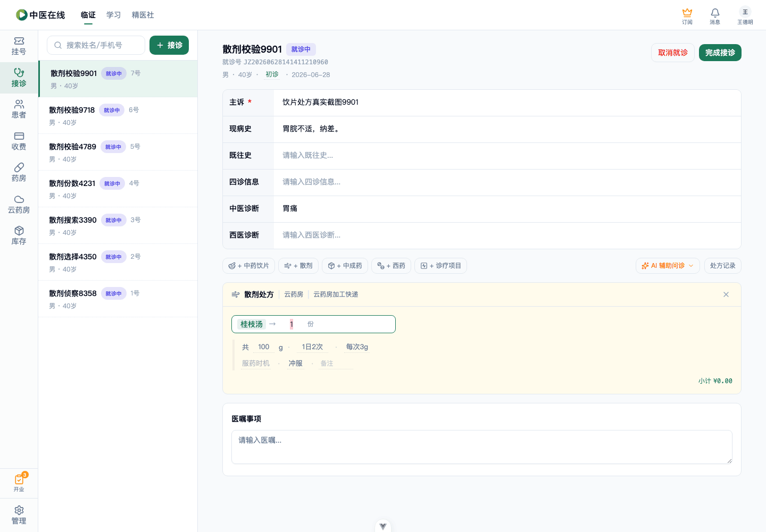Open the 库存 inventory sidebar icon
Image resolution: width=766 pixels, height=532 pixels.
(x=19, y=236)
